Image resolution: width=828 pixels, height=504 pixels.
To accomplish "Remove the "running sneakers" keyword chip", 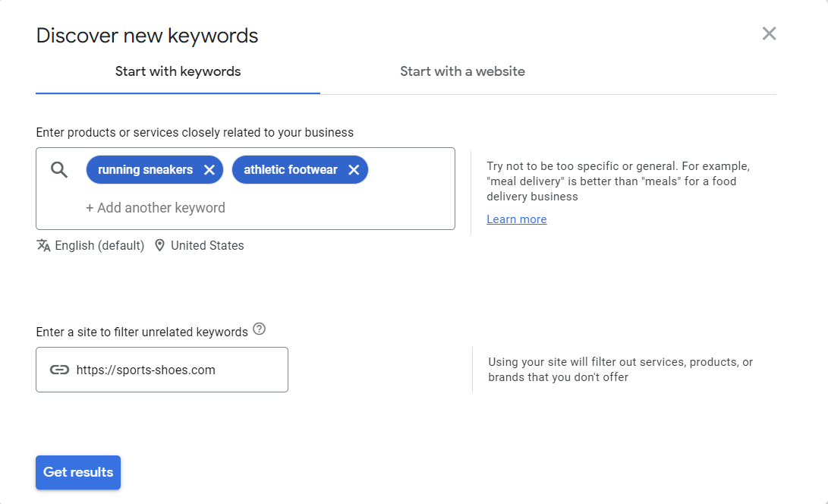I will tap(209, 169).
